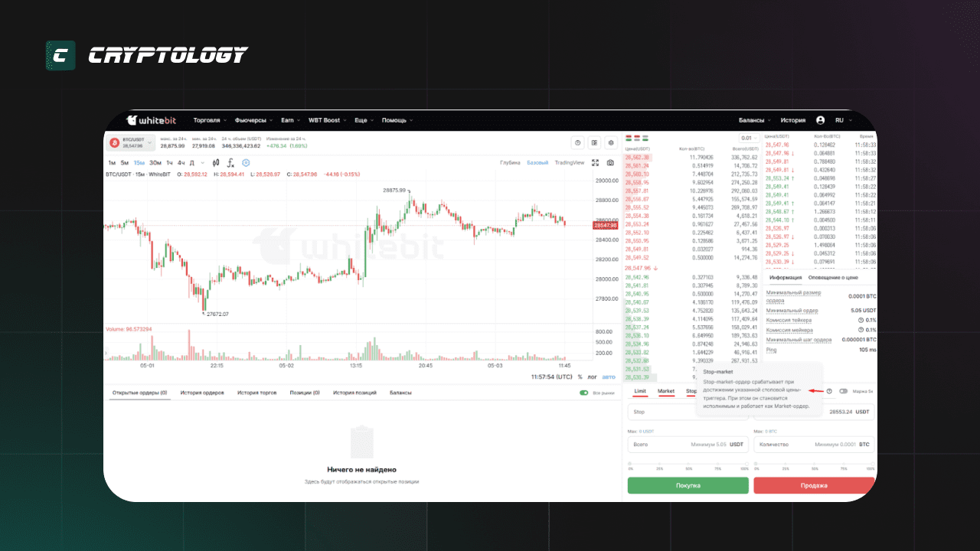Open the indicators fx icon
The height and width of the screenshot is (551, 980).
pos(231,162)
